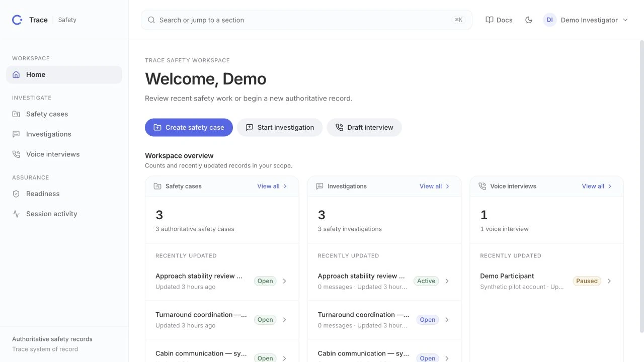Open Investigations from the sidebar
644x362 pixels.
coord(64,134)
